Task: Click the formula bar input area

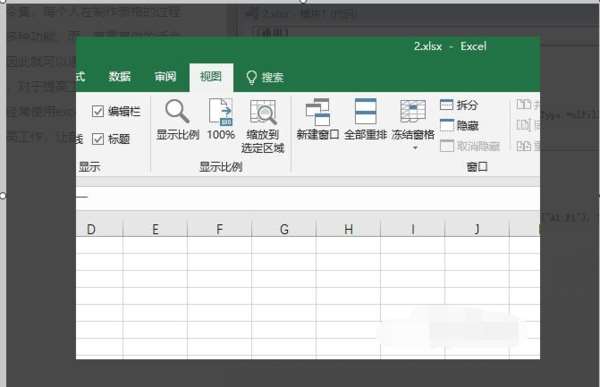Action: tap(308, 198)
